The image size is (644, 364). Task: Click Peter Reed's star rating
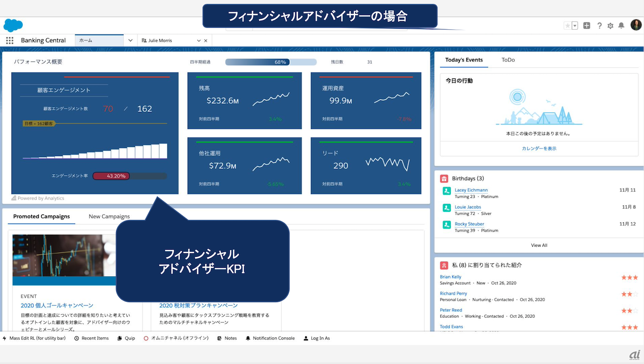coord(629,311)
